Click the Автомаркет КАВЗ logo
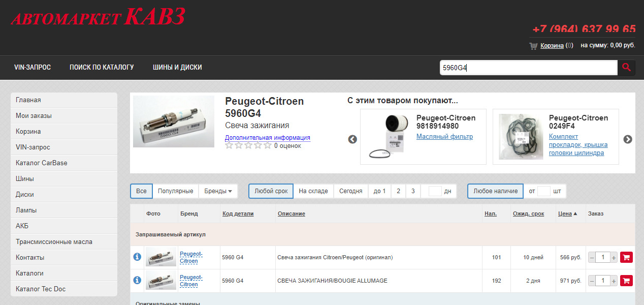Image resolution: width=644 pixels, height=305 pixels. pyautogui.click(x=98, y=17)
